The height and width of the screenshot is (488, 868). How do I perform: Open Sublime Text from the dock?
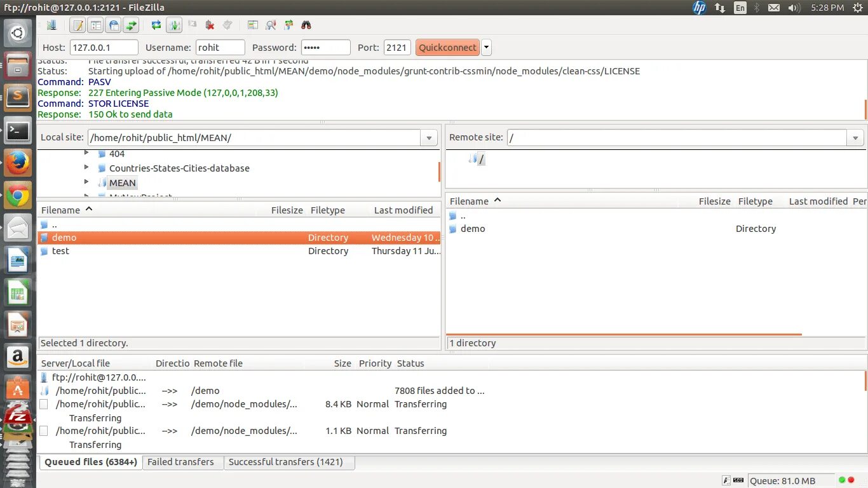[x=18, y=98]
